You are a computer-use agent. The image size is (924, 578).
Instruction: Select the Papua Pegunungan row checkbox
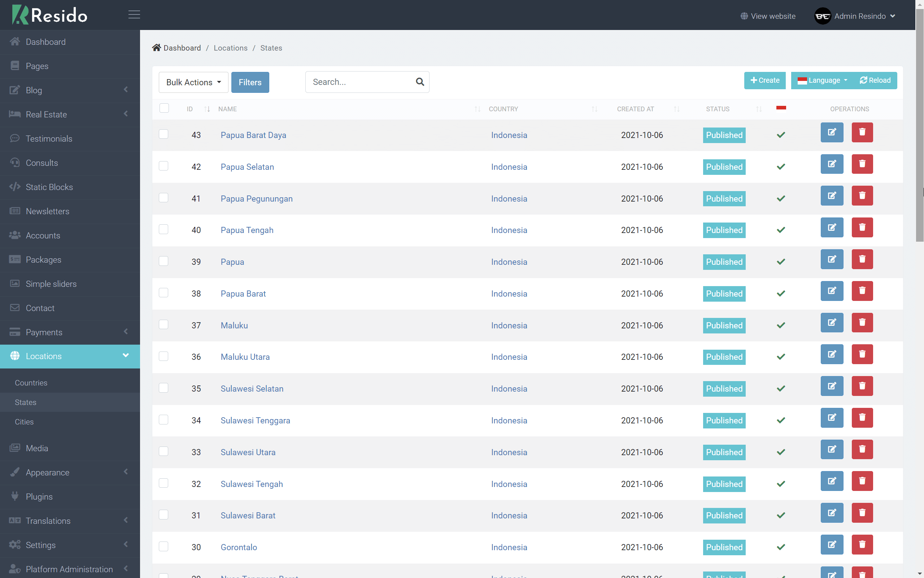164,198
